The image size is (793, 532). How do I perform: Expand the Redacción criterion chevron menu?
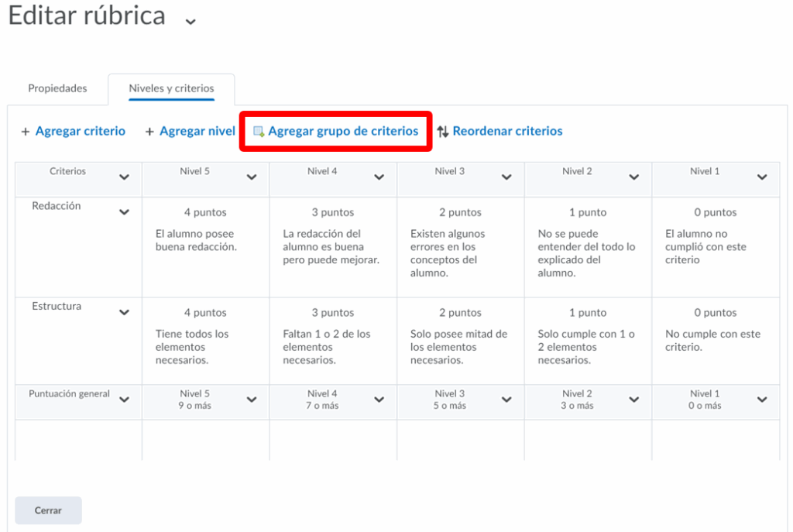[124, 212]
